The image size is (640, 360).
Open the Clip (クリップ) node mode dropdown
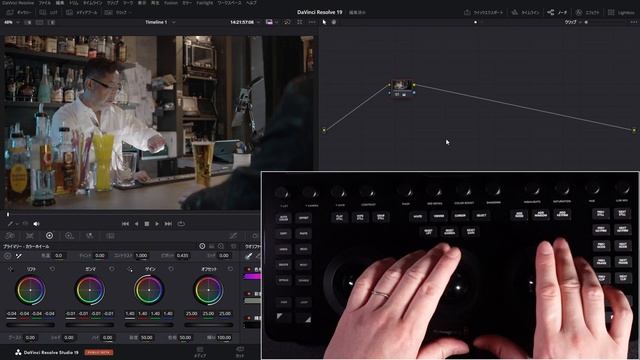click(x=573, y=22)
